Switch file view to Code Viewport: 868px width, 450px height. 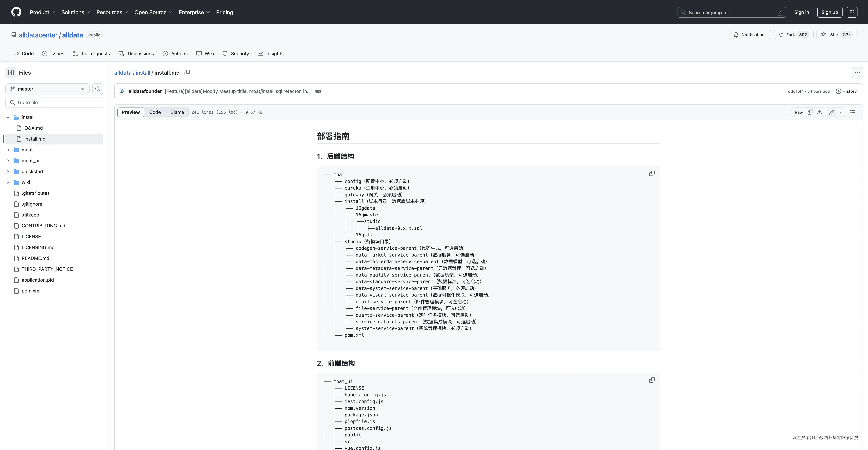tap(155, 112)
